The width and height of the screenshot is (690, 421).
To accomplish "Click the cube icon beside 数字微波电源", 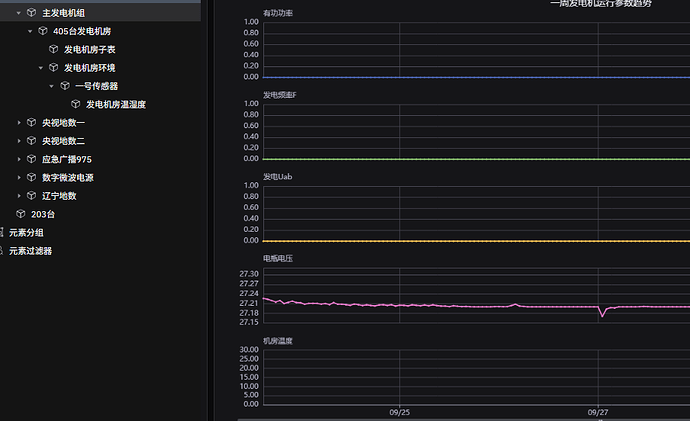I will [x=31, y=177].
